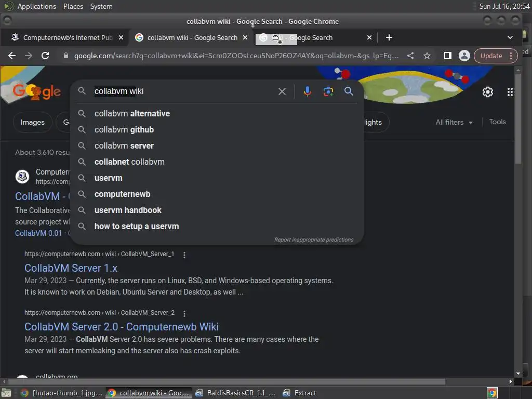532x399 pixels.
Task: Open CollabVM Server 2.0 - Computernewb Wiki result
Action: [122, 327]
